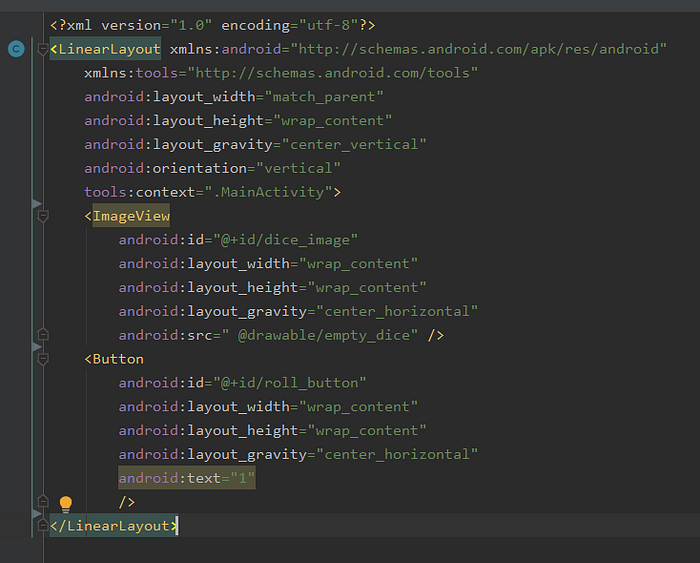700x563 pixels.
Task: Click Button's layout_width wrap_content value
Action: [358, 407]
